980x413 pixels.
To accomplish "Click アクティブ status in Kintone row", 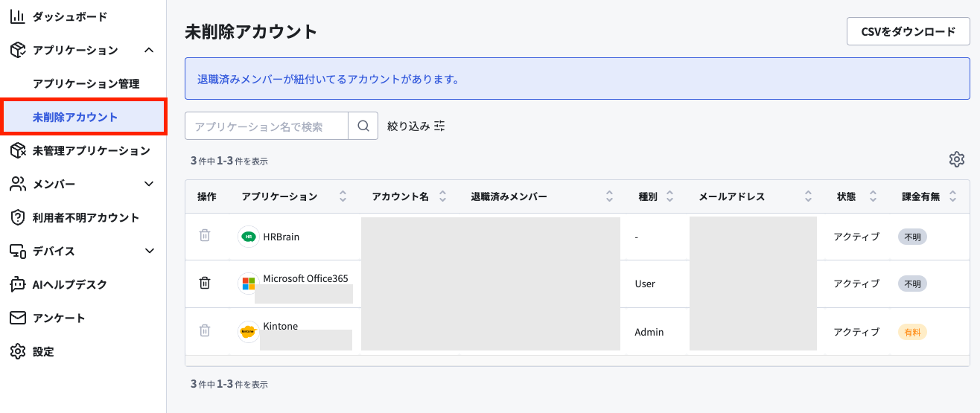I will (856, 332).
